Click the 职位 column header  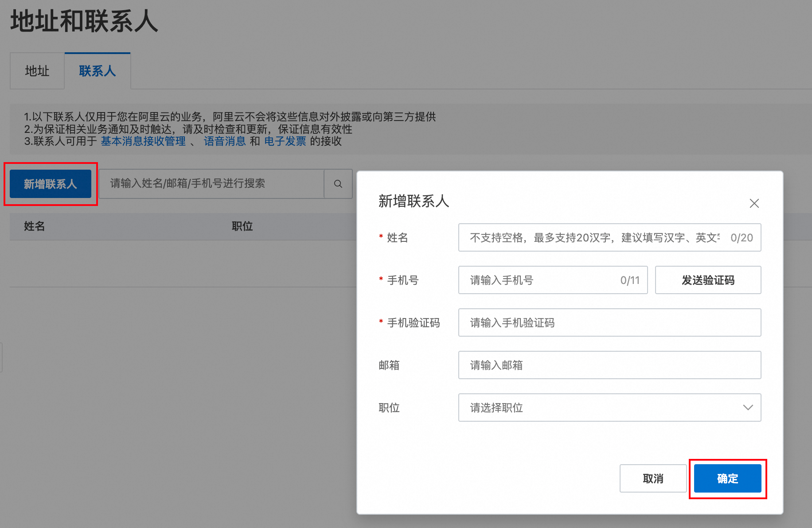(x=242, y=226)
